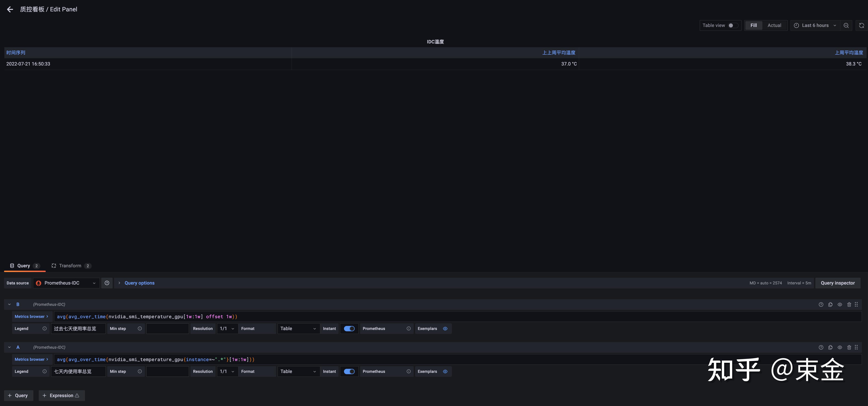Image resolution: width=868 pixels, height=406 pixels.
Task: Open the Last 6 hours time picker
Action: click(815, 25)
